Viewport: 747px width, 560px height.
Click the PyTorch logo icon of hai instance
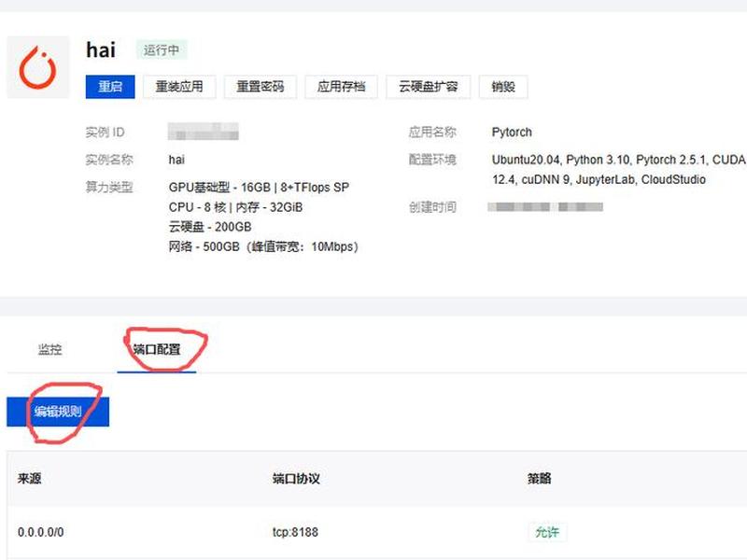click(38, 67)
